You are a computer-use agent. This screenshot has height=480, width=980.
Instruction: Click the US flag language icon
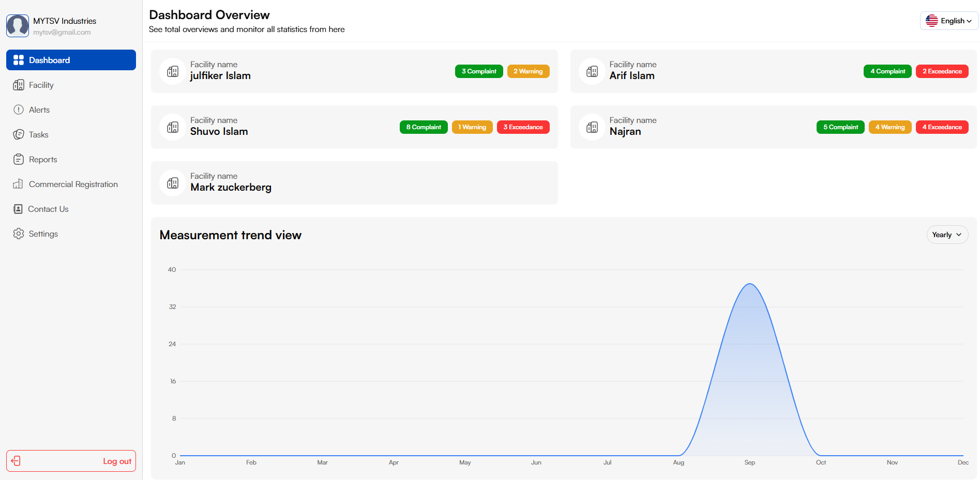932,21
